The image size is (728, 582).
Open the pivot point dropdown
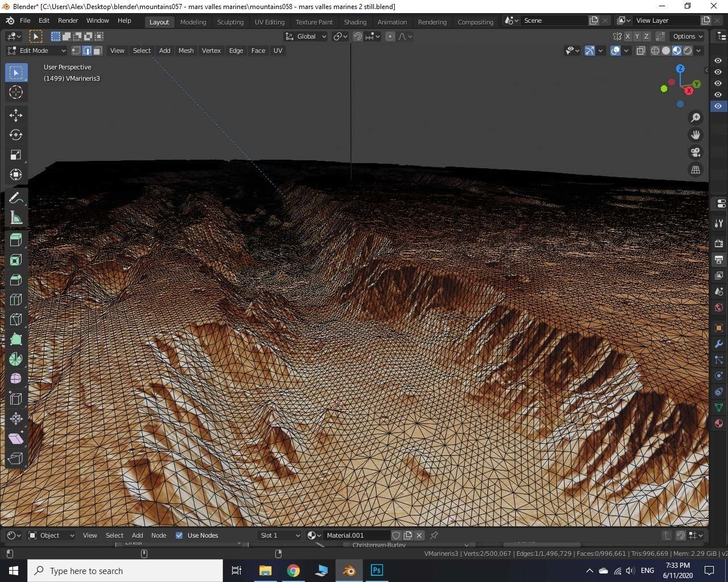(x=340, y=36)
